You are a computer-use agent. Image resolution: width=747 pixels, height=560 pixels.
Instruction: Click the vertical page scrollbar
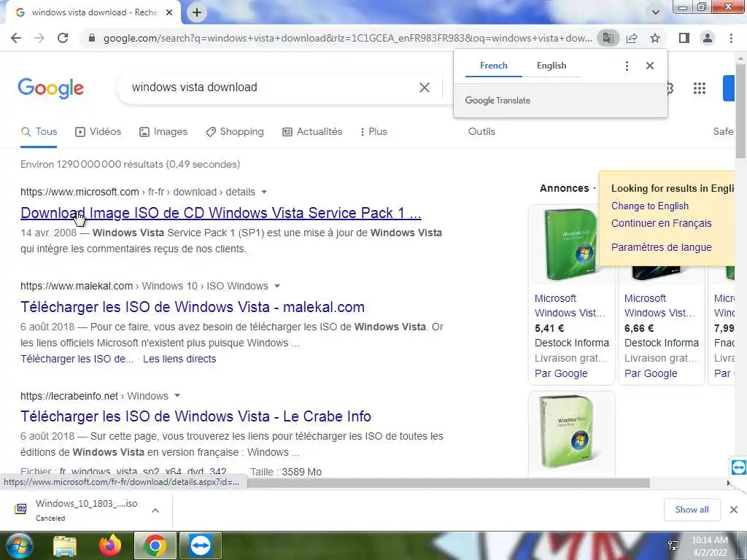click(741, 111)
